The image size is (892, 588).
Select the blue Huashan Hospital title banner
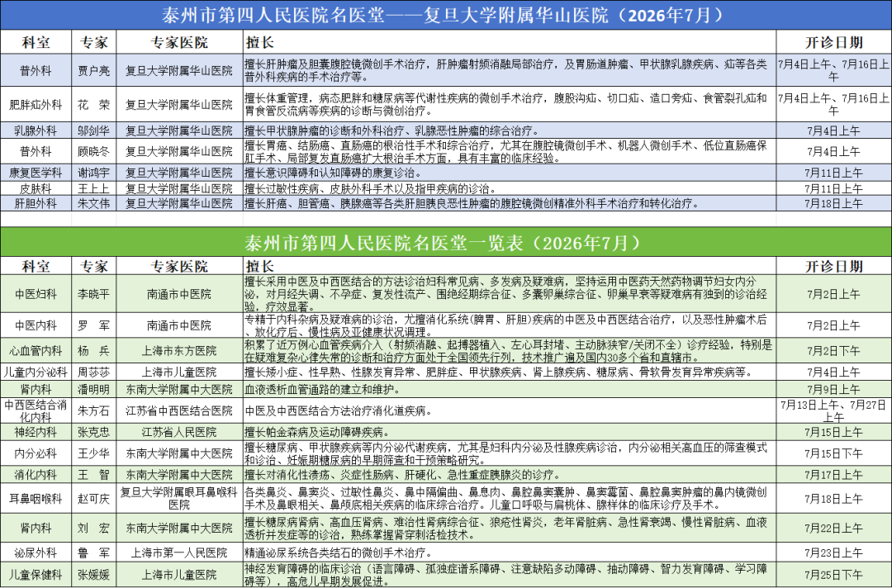tap(446, 15)
